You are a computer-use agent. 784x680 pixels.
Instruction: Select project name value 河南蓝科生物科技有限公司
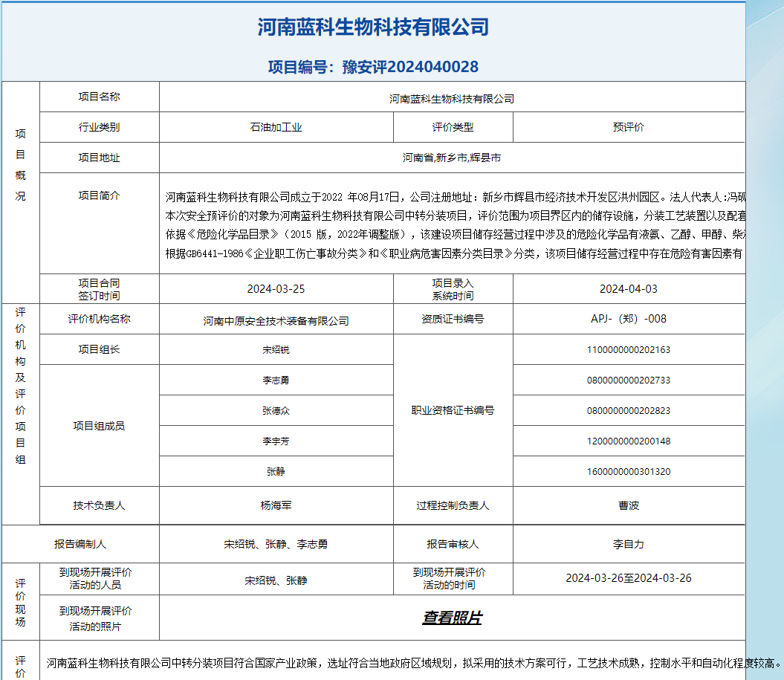pos(452,99)
